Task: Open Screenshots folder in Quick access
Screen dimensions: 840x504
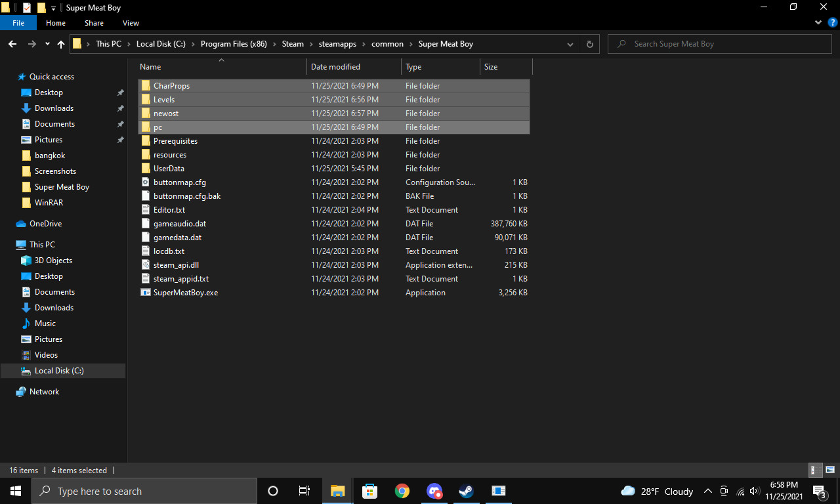Action: [55, 171]
